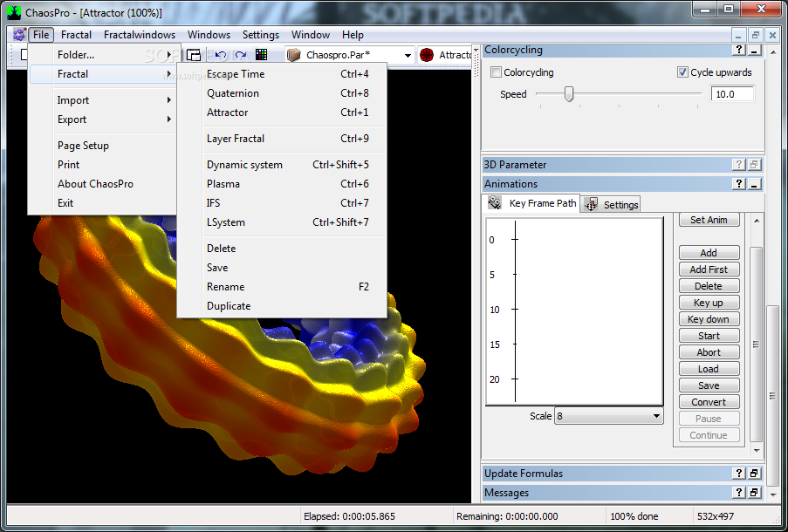Restore the Update Formulas panel
The width and height of the screenshot is (788, 532).
[x=754, y=474]
